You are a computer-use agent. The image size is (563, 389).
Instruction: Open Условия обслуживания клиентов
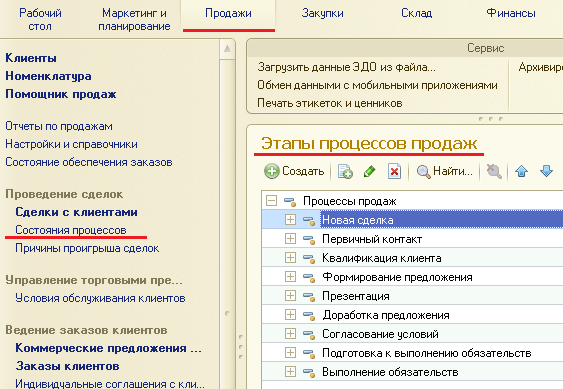[x=100, y=298]
